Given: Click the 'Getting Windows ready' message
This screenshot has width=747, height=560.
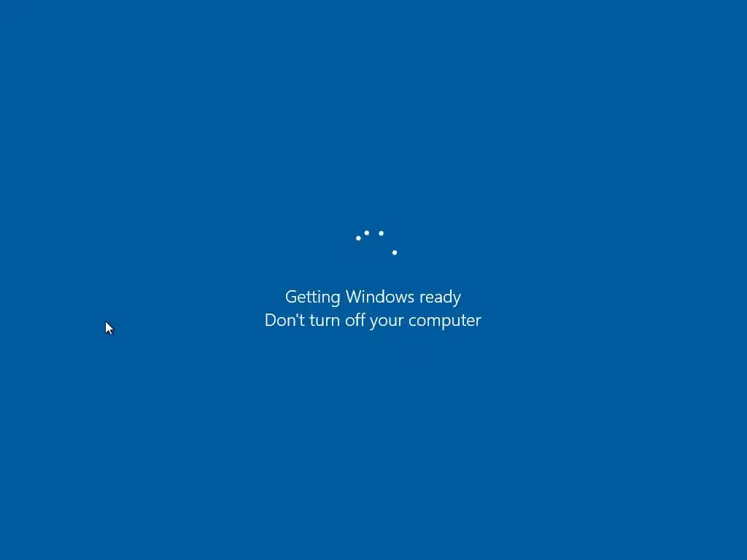Looking at the screenshot, I should coord(373,297).
